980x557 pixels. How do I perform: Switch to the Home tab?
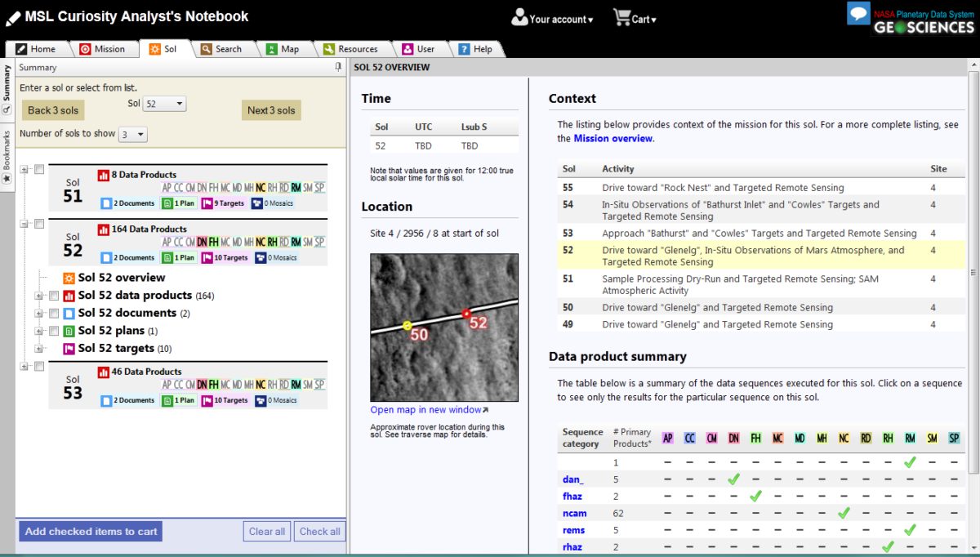36,49
